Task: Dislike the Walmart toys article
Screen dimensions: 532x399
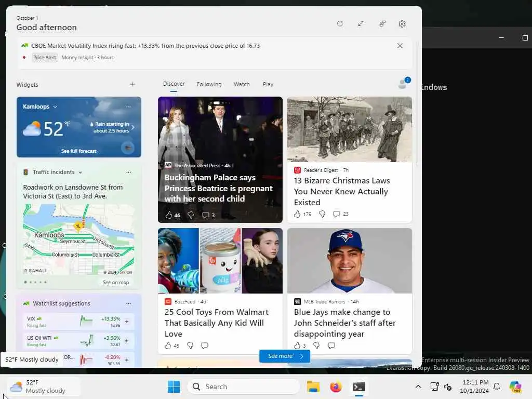Action: (x=190, y=345)
